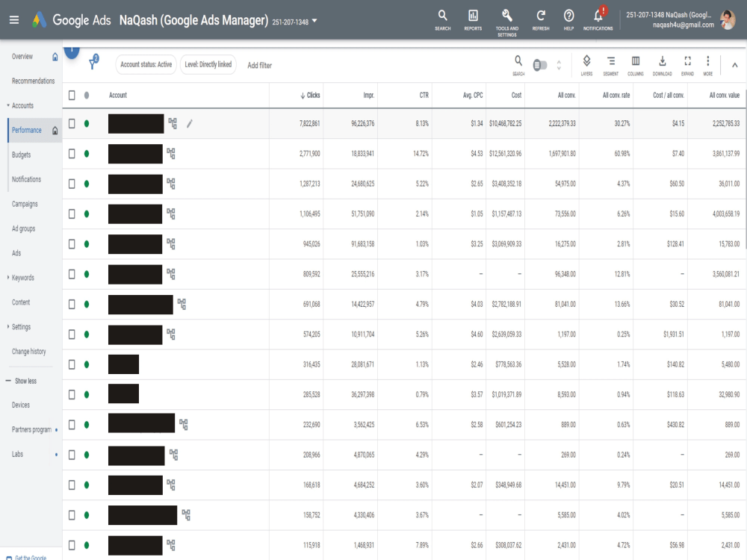The height and width of the screenshot is (560, 747).
Task: Refresh the data with Refresh icon
Action: coord(541,20)
